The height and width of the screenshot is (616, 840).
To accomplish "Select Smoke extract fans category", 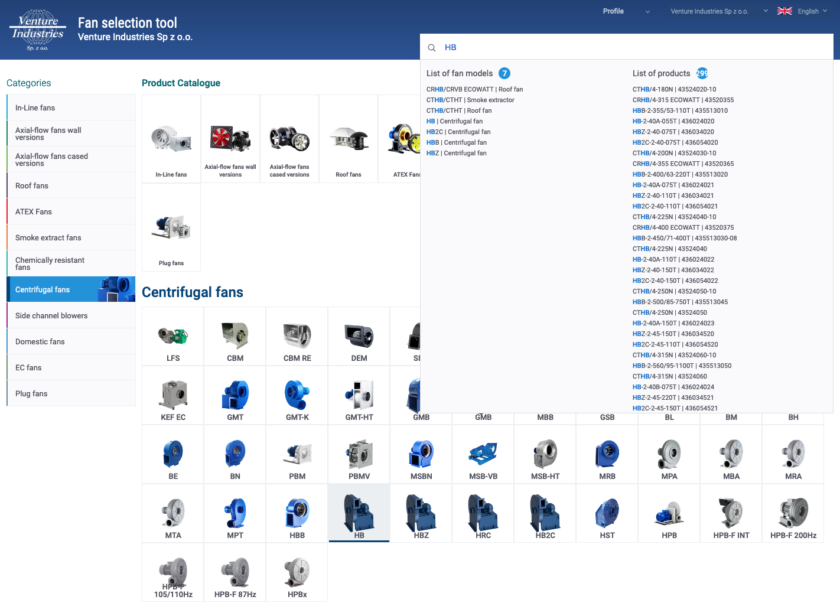I will (x=71, y=237).
